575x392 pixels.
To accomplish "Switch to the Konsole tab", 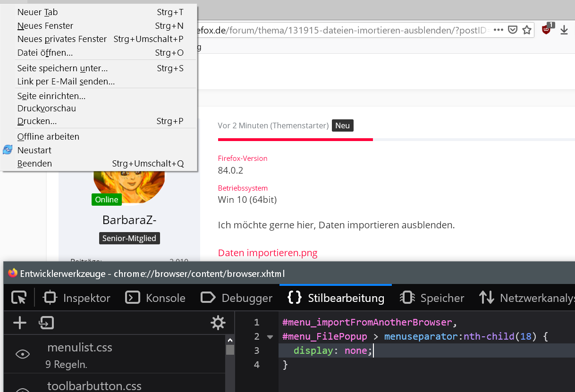I will pyautogui.click(x=155, y=298).
